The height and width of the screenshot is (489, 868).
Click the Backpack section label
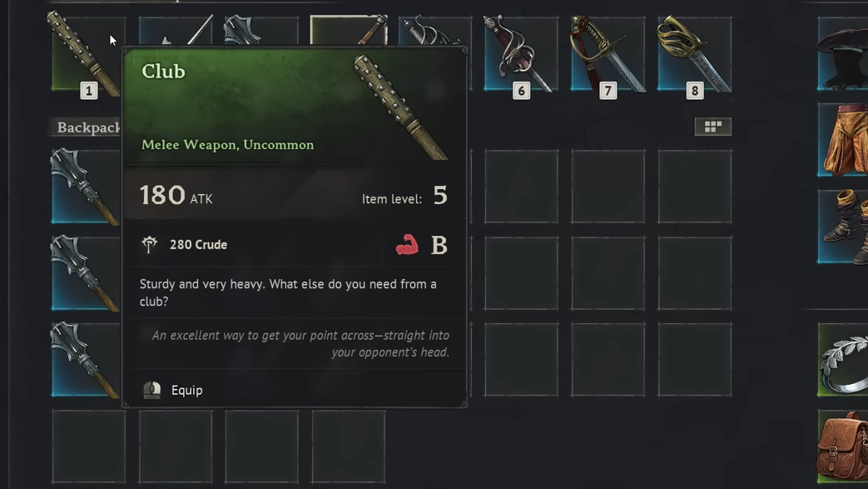pyautogui.click(x=88, y=127)
